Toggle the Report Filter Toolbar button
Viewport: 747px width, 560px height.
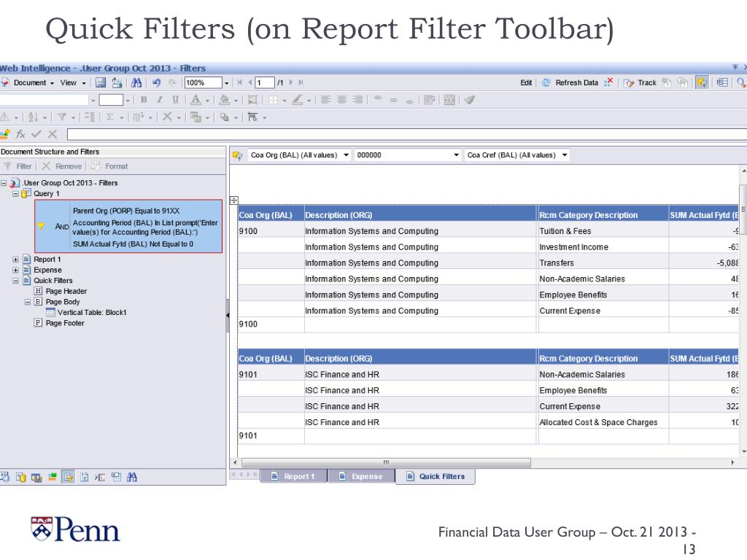[703, 83]
